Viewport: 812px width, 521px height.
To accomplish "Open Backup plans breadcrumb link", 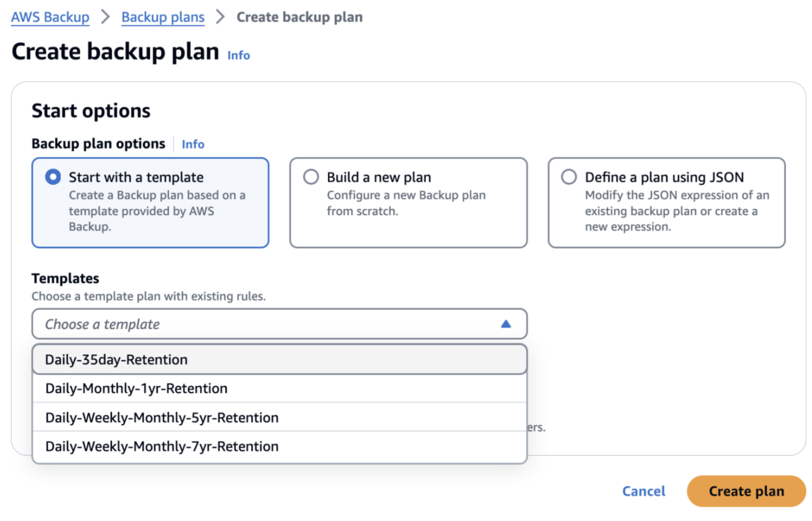I will 163,17.
